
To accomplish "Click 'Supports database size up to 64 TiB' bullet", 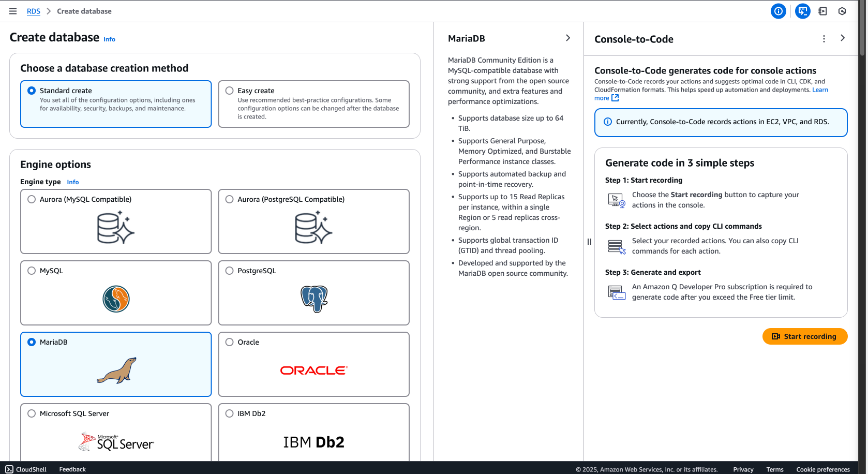I will pos(511,123).
